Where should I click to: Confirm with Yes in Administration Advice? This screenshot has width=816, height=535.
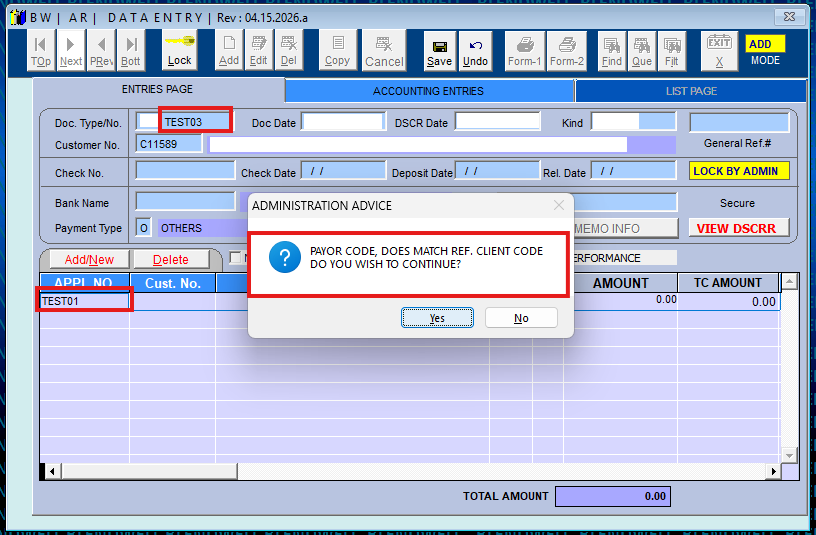pos(437,318)
